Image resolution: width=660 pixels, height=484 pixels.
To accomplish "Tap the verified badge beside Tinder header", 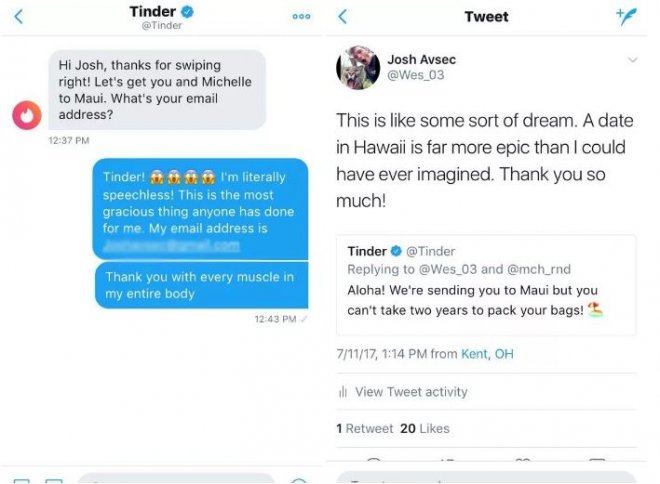I will click(187, 11).
